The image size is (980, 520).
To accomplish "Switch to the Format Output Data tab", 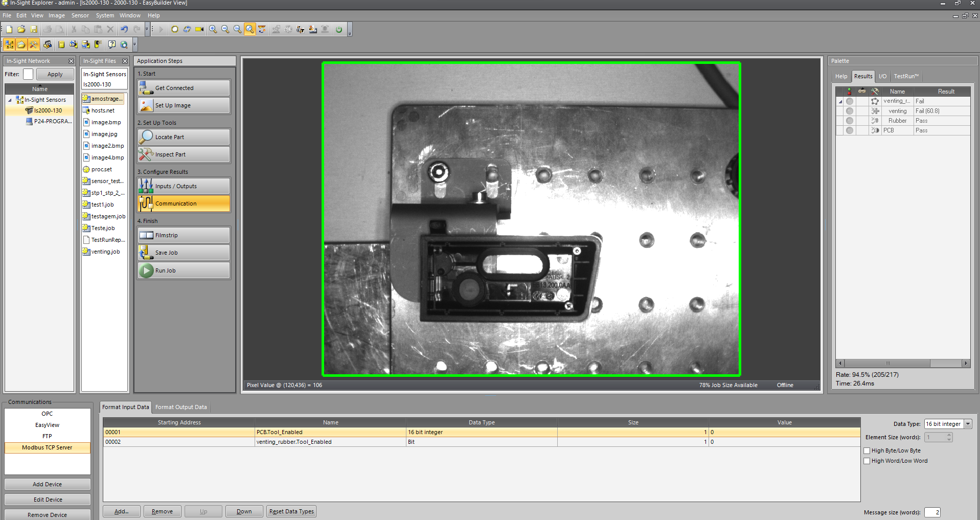I will click(181, 407).
